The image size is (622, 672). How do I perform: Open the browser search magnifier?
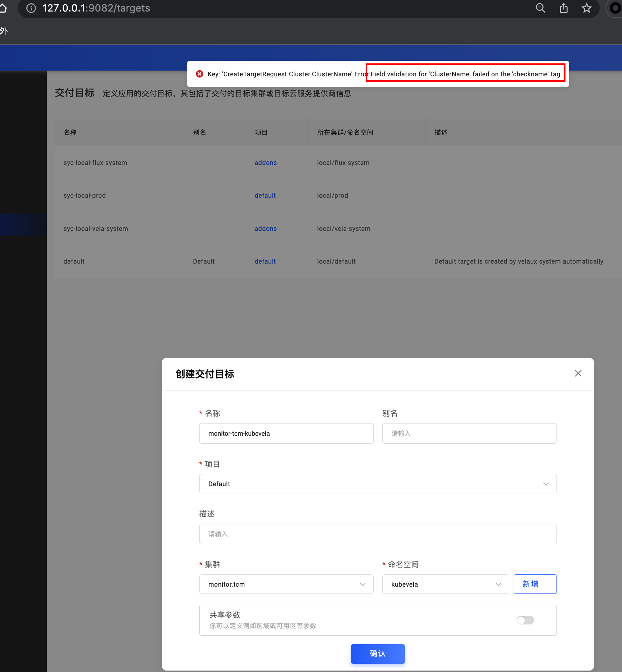540,8
